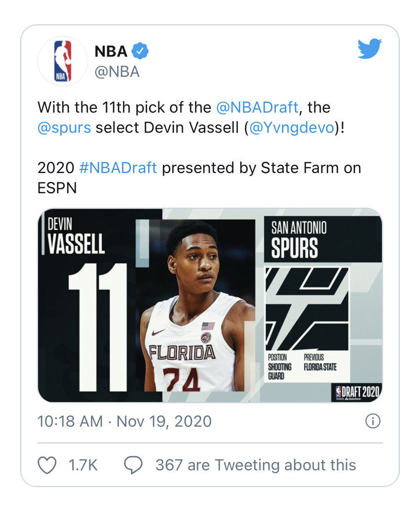Click the NBA display name
The image size is (420, 505).
[111, 51]
